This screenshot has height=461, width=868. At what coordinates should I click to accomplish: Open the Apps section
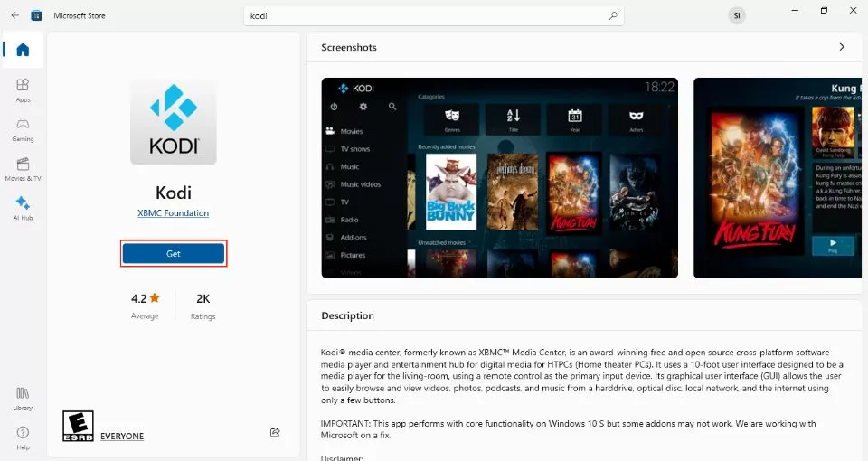tap(23, 90)
